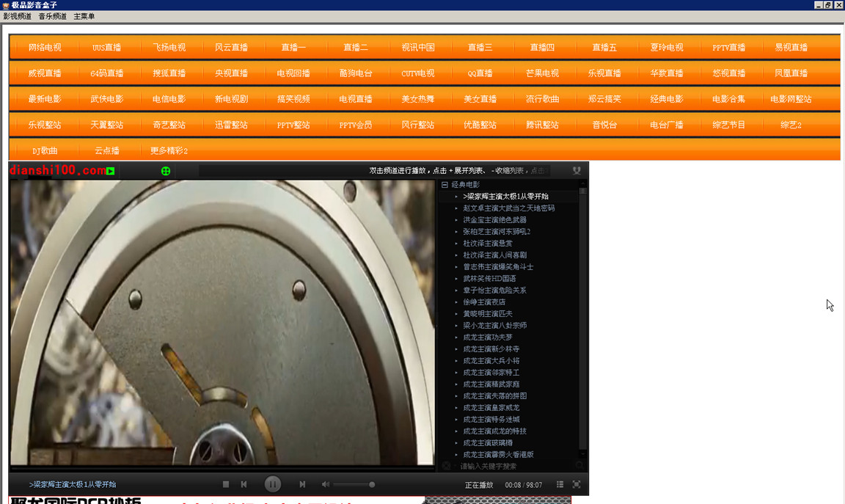Open DJ歌曲 category
This screenshot has height=504, width=845.
point(45,151)
